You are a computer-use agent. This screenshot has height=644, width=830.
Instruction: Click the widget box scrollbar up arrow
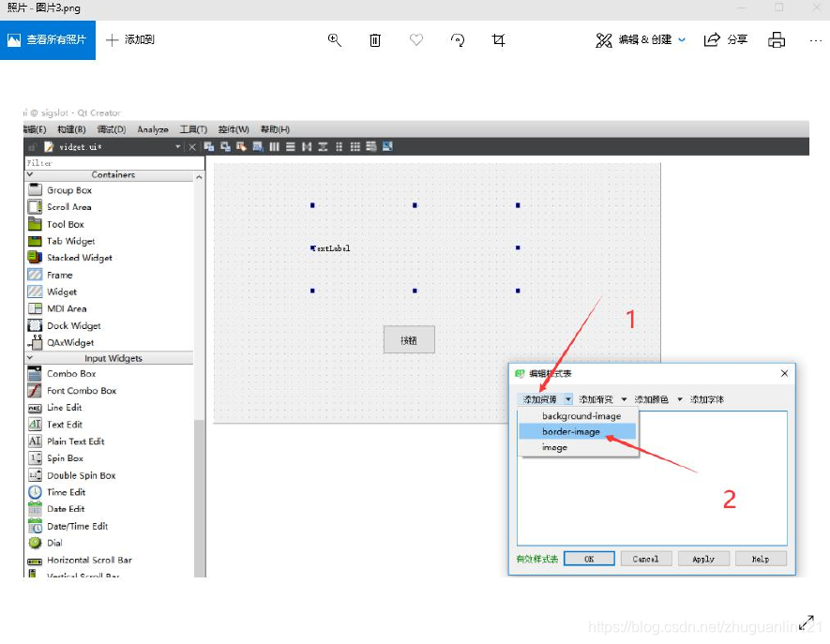199,177
